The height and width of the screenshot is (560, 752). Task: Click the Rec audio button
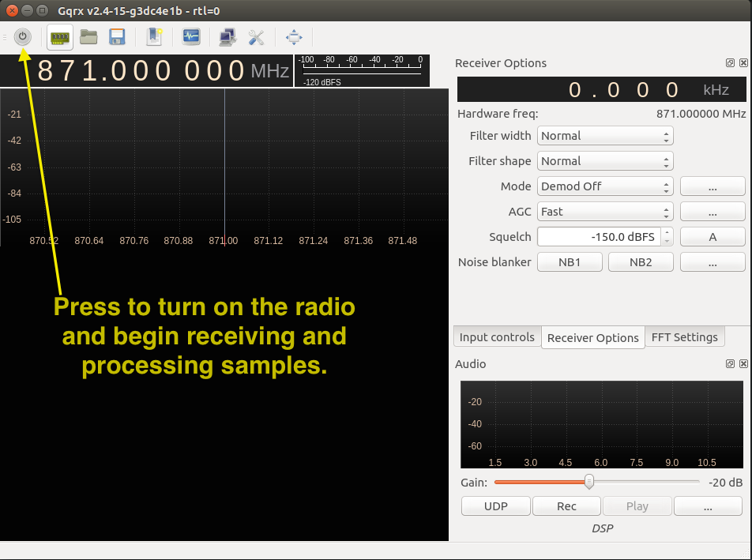pyautogui.click(x=566, y=506)
